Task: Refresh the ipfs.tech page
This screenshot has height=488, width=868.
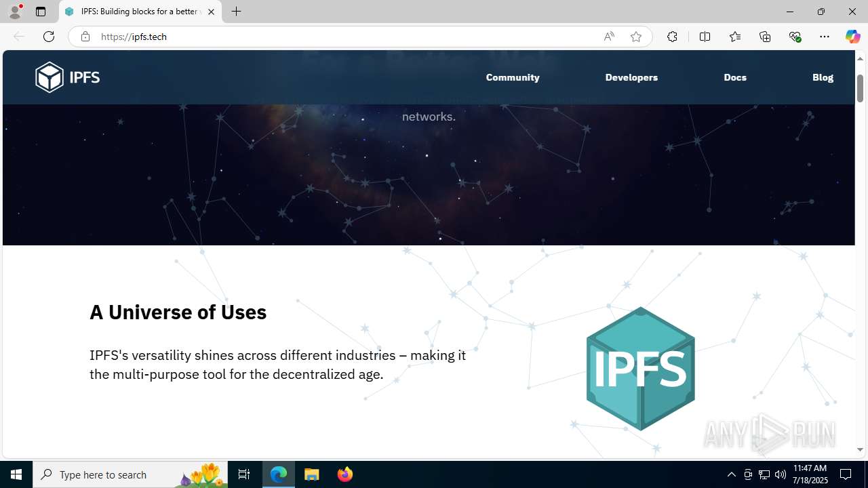Action: coord(49,37)
